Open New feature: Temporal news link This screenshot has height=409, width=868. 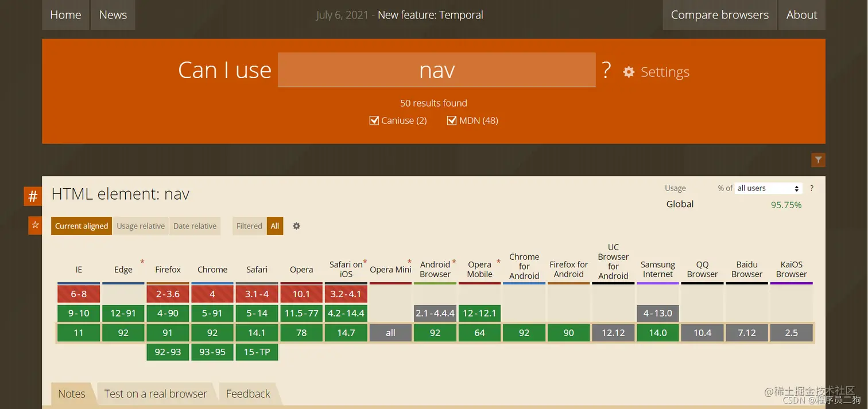click(x=431, y=15)
